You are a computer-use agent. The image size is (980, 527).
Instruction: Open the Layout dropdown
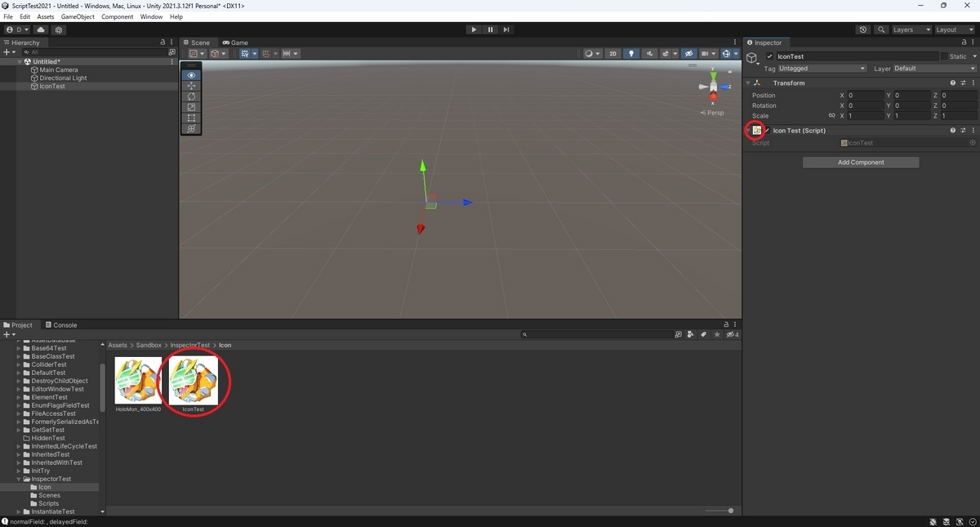(x=955, y=29)
